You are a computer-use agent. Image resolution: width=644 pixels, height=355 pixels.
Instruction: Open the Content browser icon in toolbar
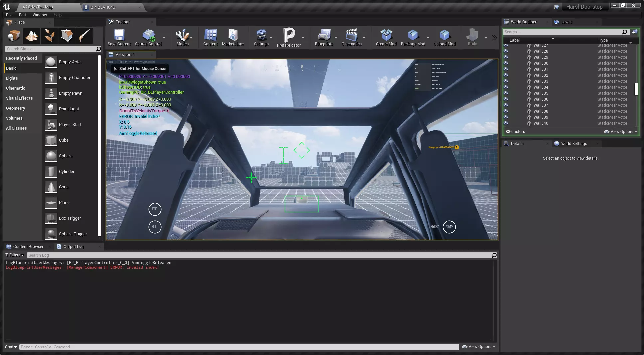pos(210,35)
